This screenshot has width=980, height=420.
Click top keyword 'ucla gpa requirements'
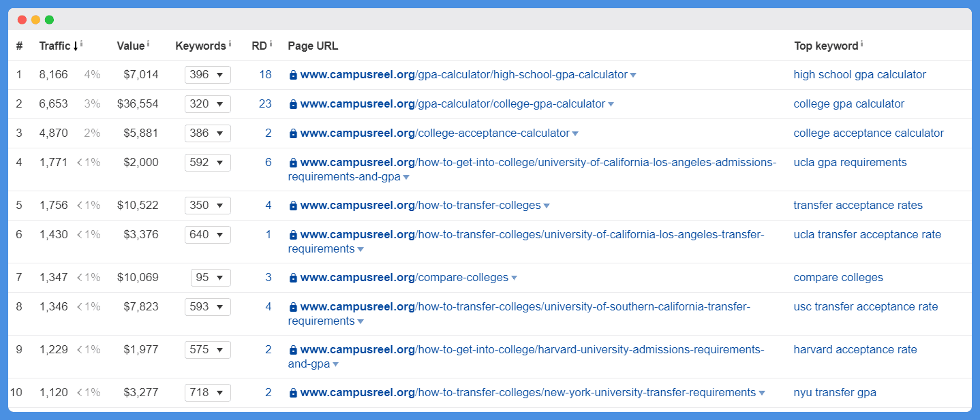(x=851, y=163)
